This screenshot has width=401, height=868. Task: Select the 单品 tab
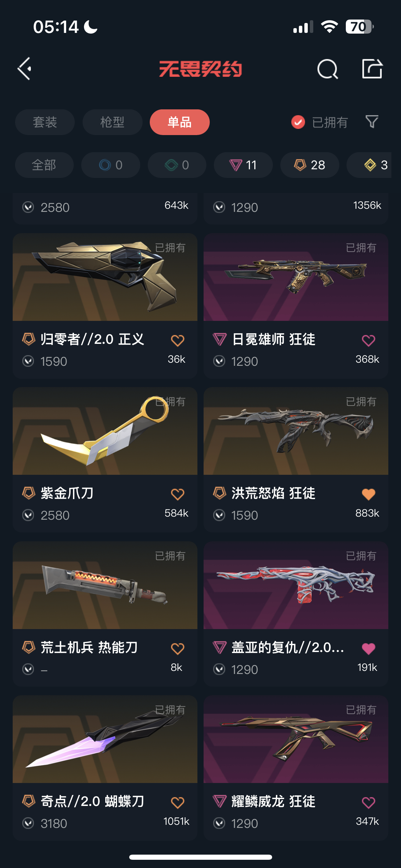[x=180, y=122]
